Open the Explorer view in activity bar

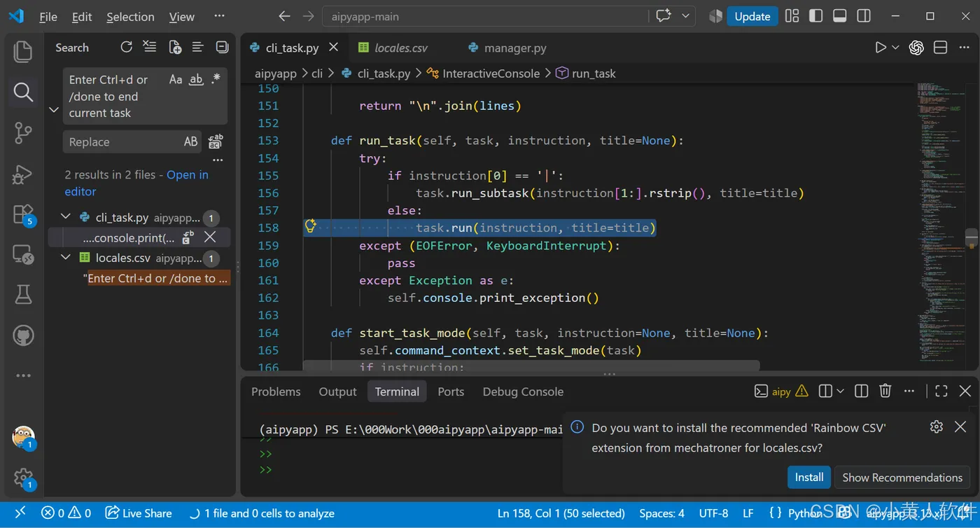coord(23,50)
